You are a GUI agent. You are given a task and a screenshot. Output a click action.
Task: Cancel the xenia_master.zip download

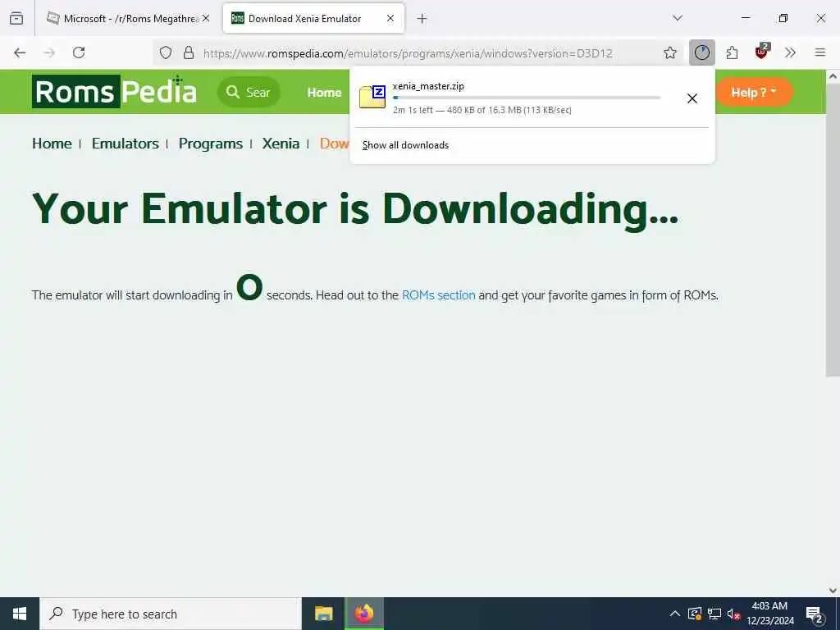click(x=692, y=98)
